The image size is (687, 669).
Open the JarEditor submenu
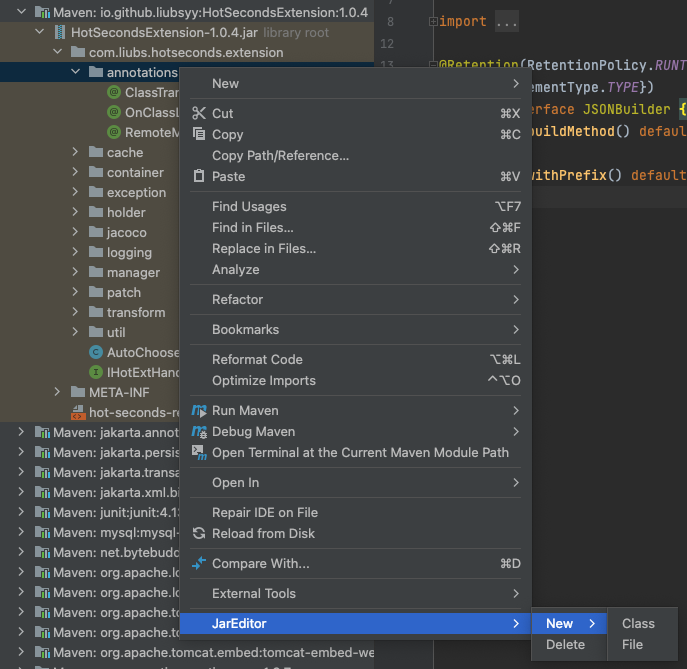355,623
